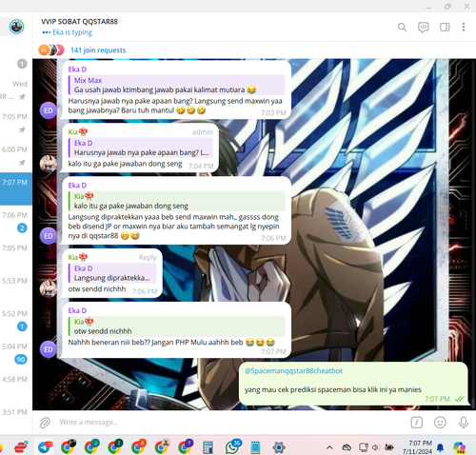Open Chrome with A profile badge on taskbar
The height and width of the screenshot is (455, 476).
138,447
